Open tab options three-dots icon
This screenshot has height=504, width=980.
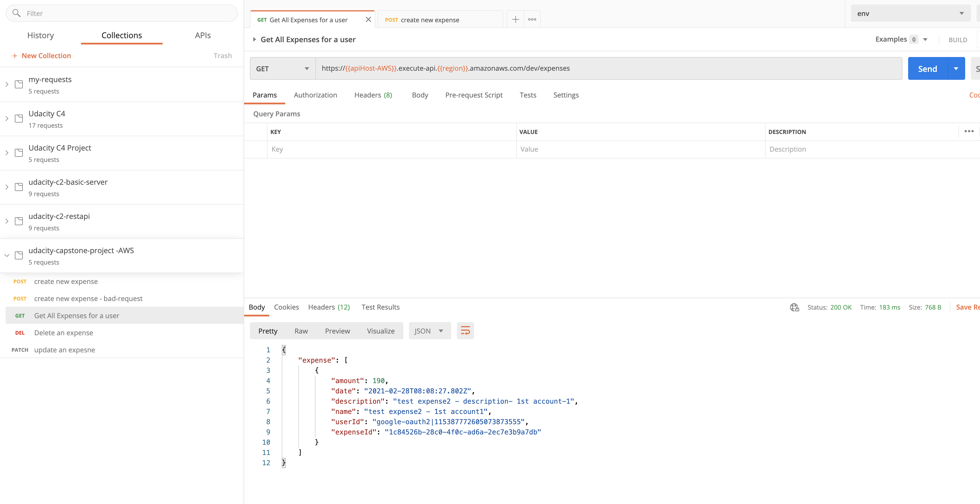click(532, 19)
